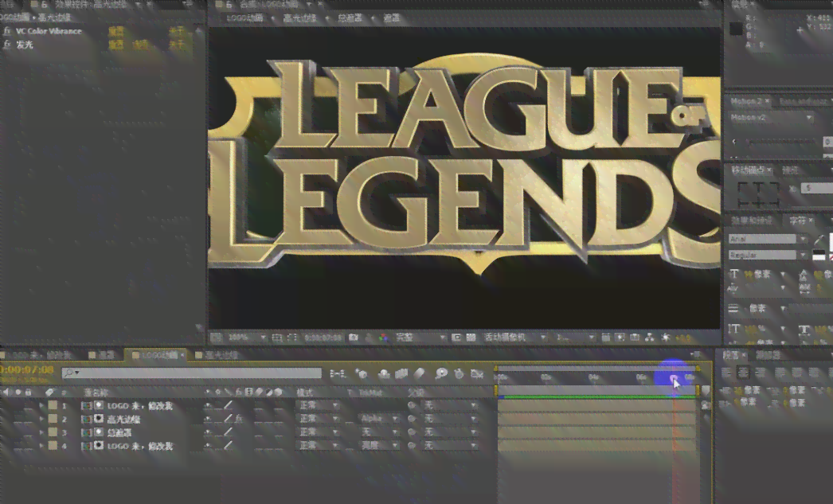
Task: Click 重置 for VC Color Vibrance effect
Action: [x=115, y=31]
